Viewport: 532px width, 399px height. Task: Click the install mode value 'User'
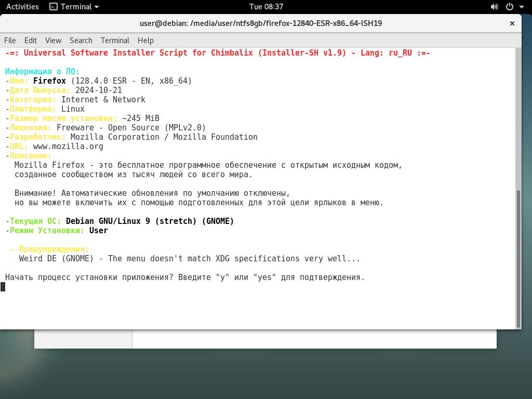click(98, 230)
